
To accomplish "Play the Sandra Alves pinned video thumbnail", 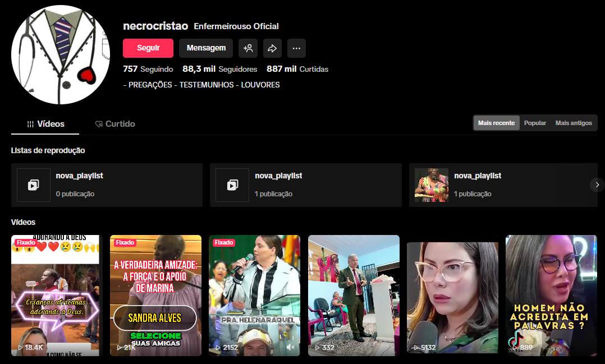I will 155,296.
